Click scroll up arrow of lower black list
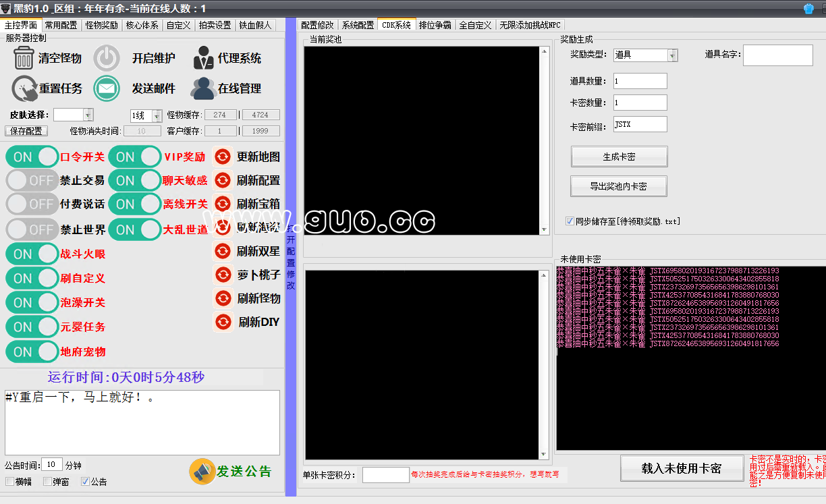Screen dimensions: 826x504 544,275
